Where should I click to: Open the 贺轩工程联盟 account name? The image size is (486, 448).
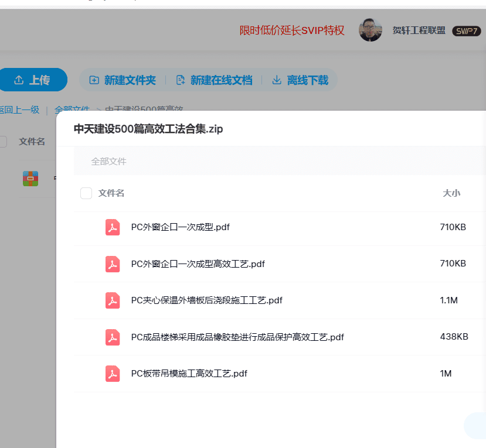[419, 30]
